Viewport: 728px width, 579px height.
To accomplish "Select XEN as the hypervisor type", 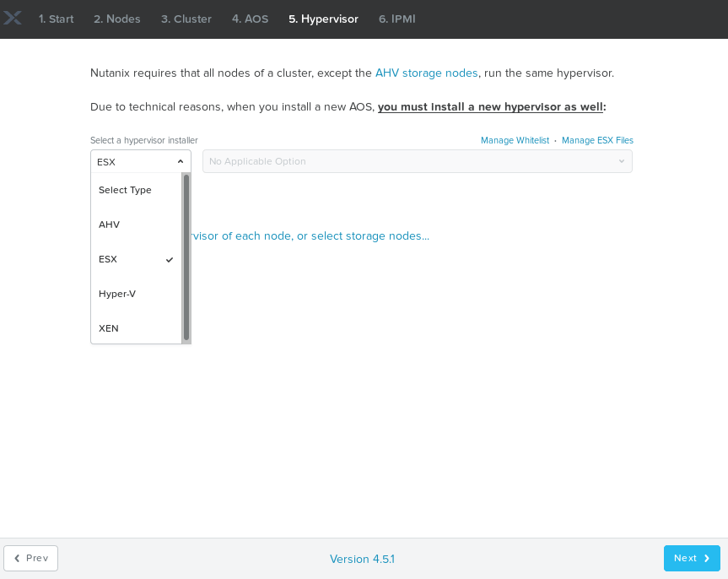I will [109, 328].
